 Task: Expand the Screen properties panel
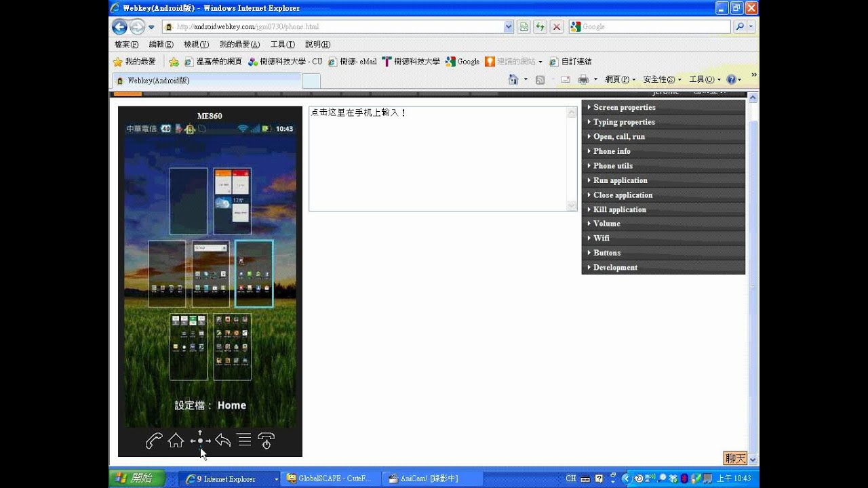click(x=663, y=107)
